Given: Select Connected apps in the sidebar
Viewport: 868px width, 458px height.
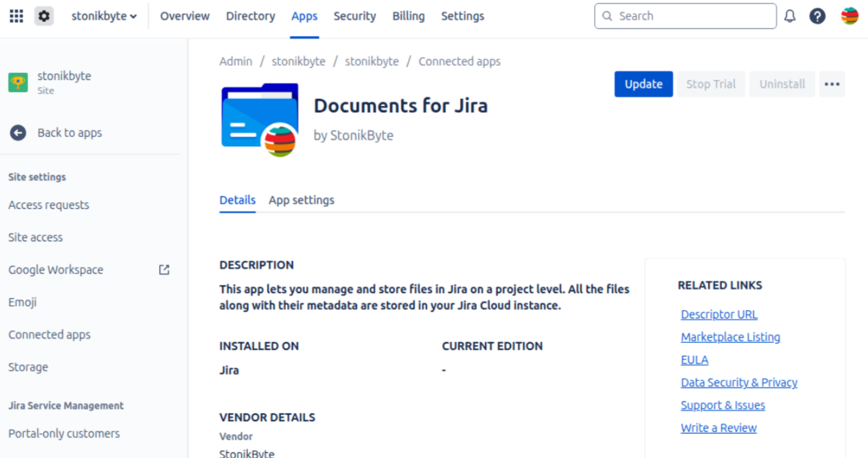Looking at the screenshot, I should 50,334.
